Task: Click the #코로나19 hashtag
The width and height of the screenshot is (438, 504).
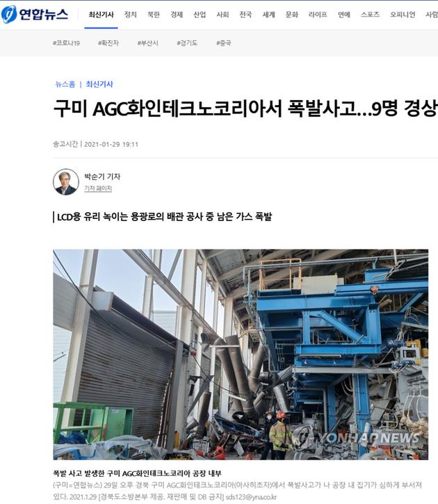Action: point(66,43)
